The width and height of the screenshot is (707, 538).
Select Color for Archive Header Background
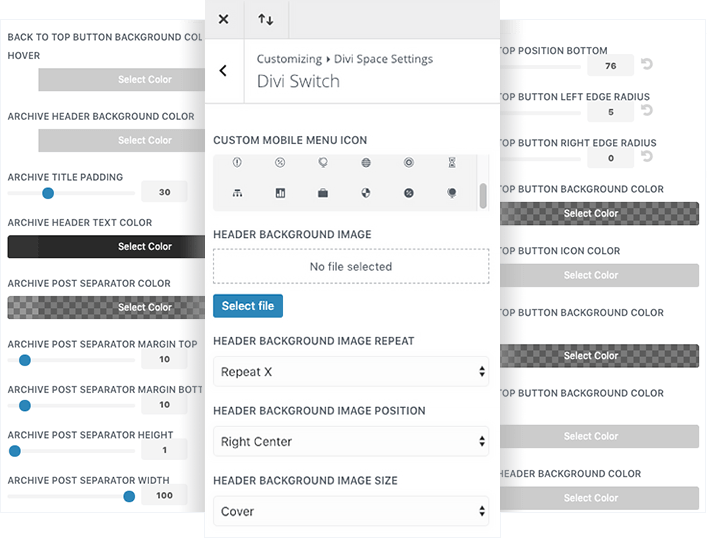(x=122, y=140)
